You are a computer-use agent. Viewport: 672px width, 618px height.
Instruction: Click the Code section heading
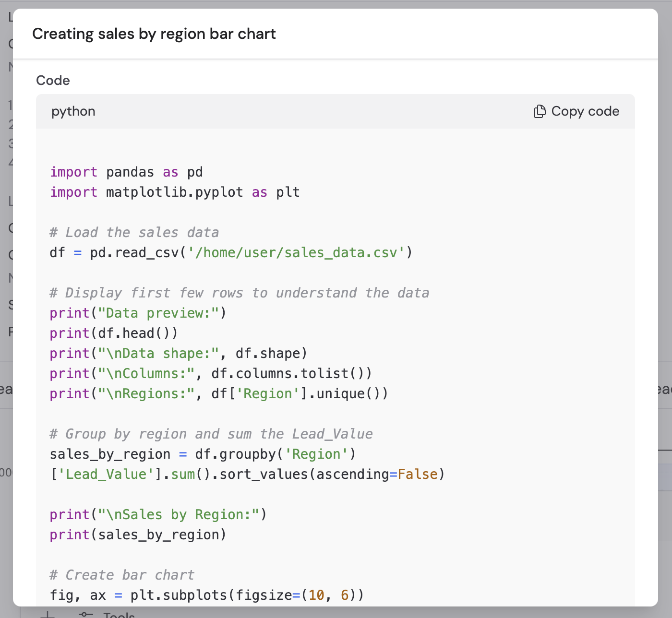point(53,80)
